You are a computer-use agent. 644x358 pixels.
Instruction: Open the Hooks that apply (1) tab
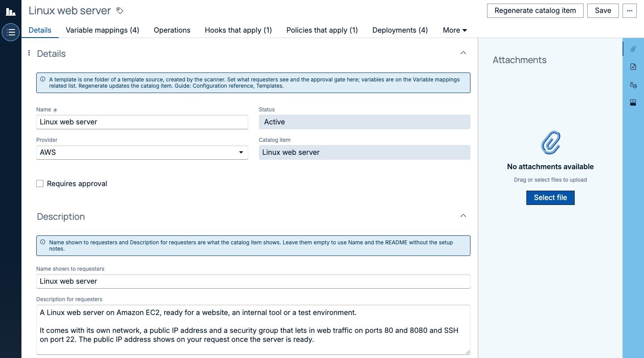pyautogui.click(x=238, y=30)
